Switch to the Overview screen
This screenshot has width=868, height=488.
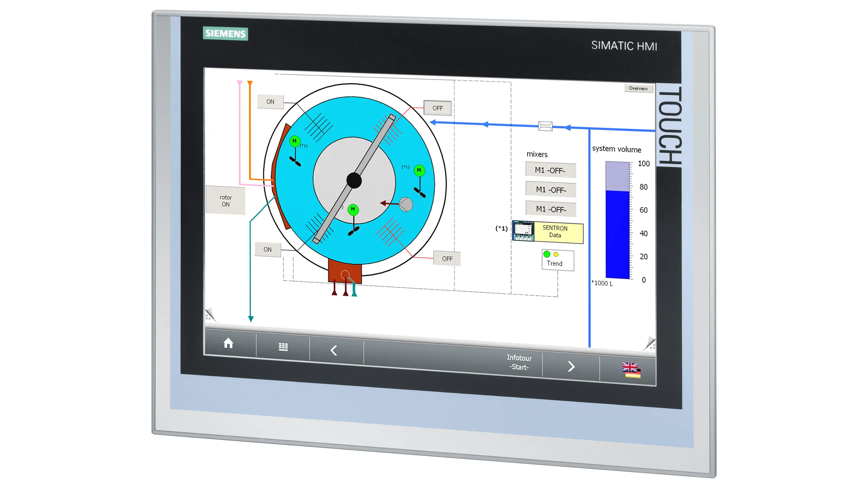point(638,88)
